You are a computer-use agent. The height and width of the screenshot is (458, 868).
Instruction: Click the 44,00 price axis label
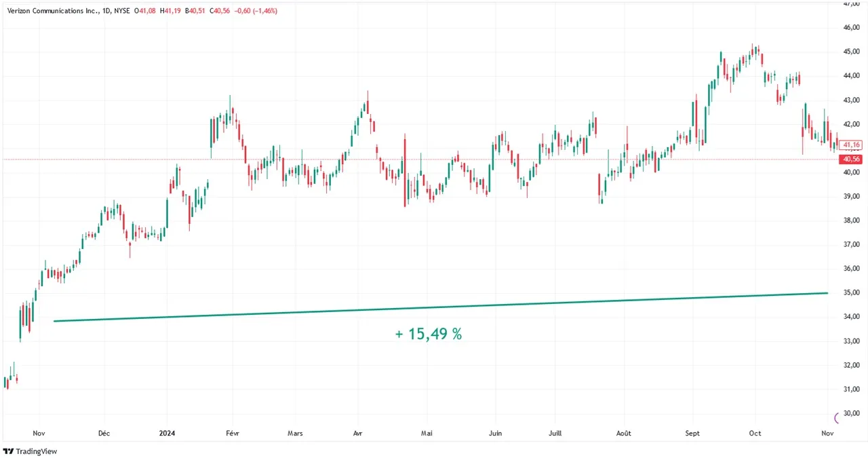tap(852, 76)
